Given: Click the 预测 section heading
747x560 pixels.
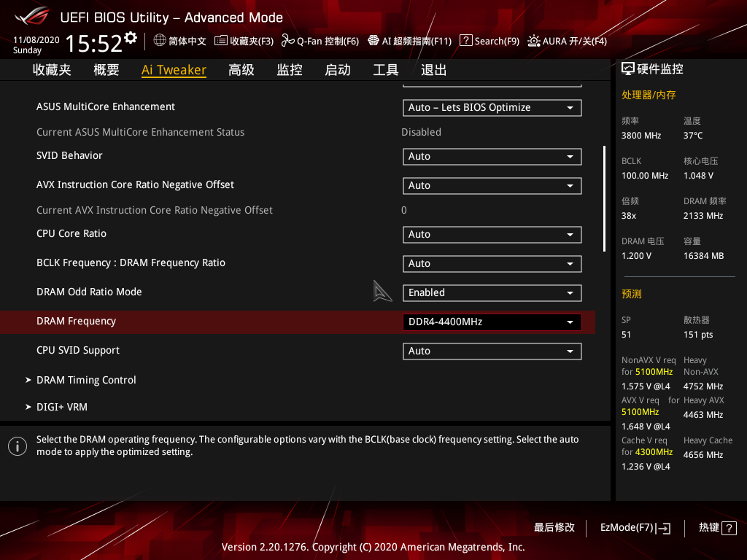Looking at the screenshot, I should coord(632,294).
